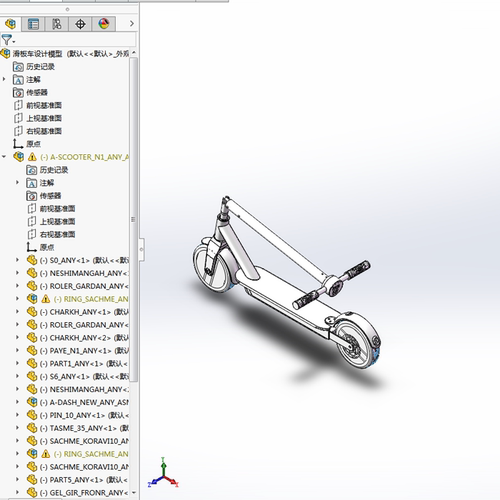Select the S0_ANY<1> part icon
The width and height of the screenshot is (500, 500).
[x=32, y=260]
